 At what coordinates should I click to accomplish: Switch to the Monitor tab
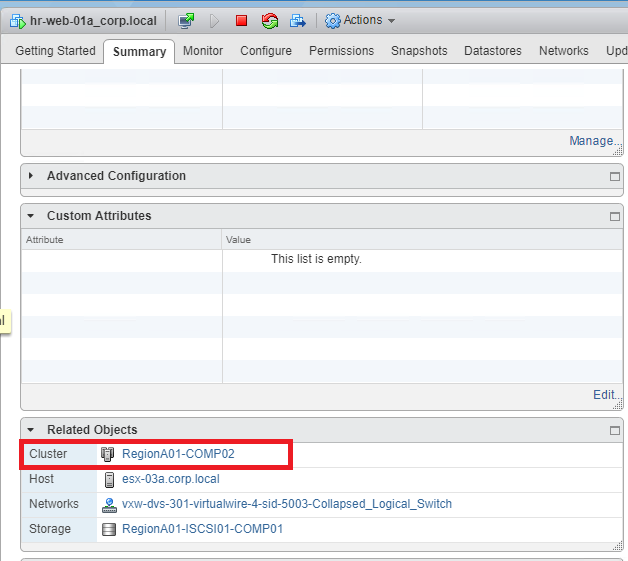click(203, 51)
